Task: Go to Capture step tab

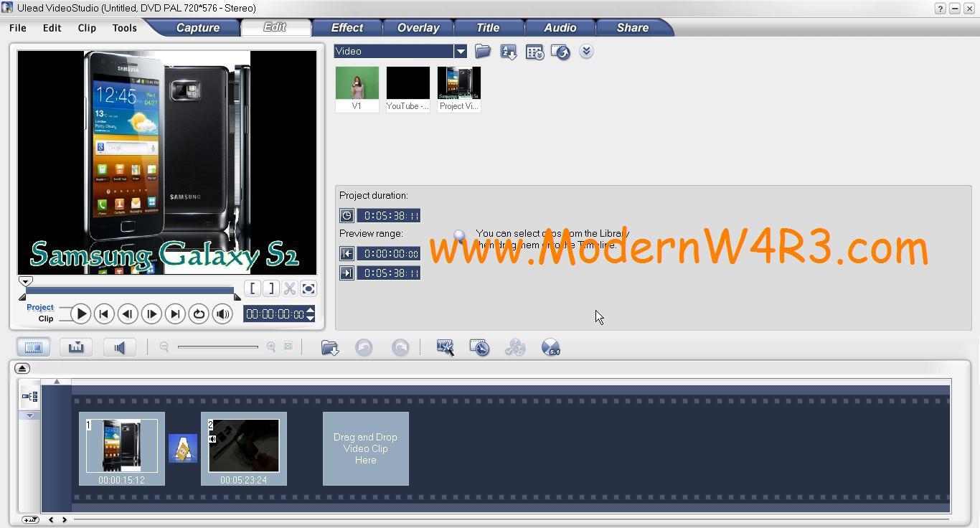Action: pyautogui.click(x=198, y=27)
